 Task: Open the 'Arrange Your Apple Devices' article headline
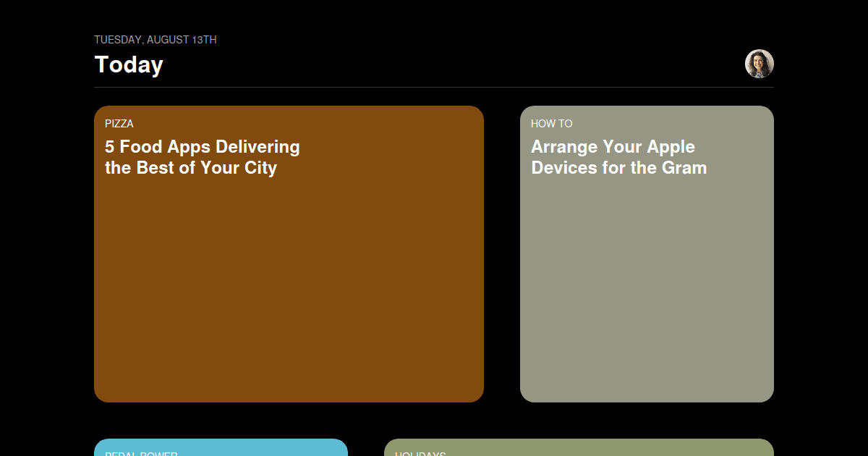[618, 157]
